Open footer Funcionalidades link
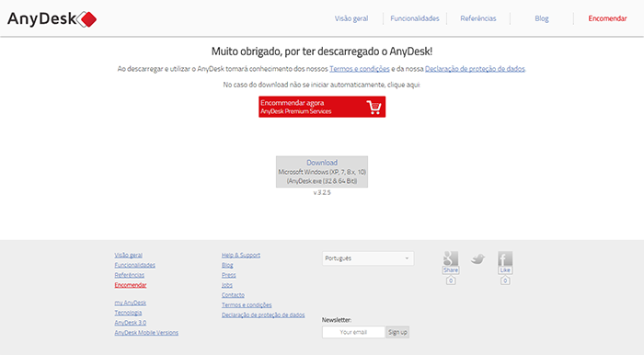This screenshot has height=355, width=644. [134, 265]
